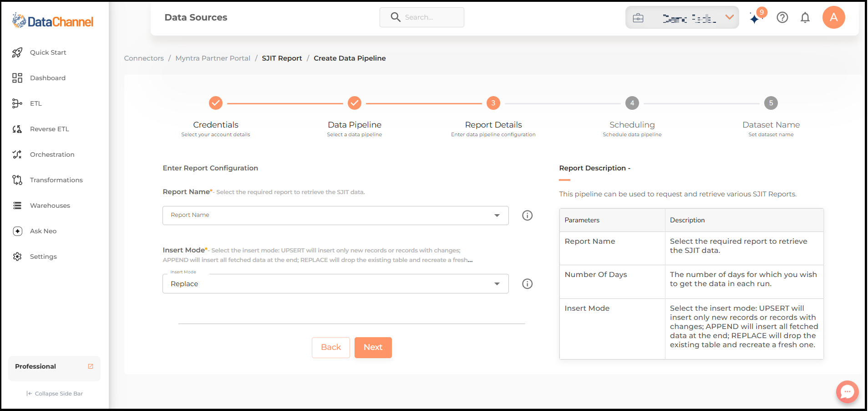Screen dimensions: 868x411
Task: Click the Back button
Action: coord(331,348)
